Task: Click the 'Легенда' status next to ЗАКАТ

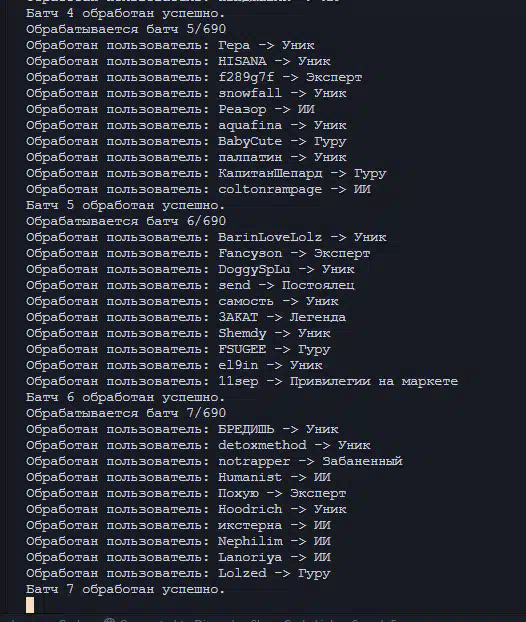Action: pos(318,317)
